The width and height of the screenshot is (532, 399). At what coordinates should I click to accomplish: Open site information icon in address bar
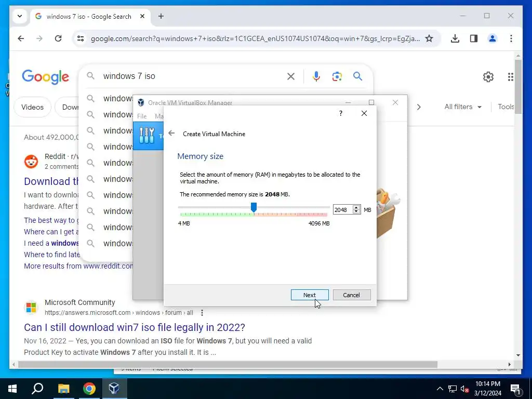tap(81, 38)
